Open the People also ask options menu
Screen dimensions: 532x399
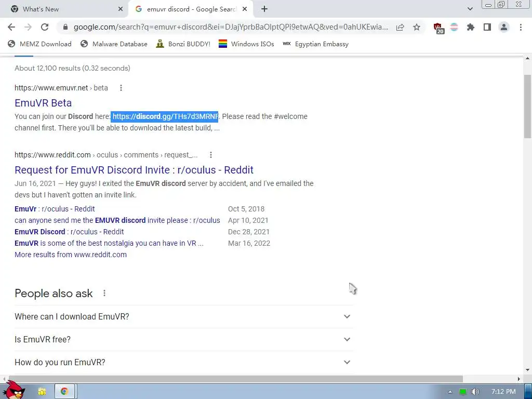coord(104,293)
